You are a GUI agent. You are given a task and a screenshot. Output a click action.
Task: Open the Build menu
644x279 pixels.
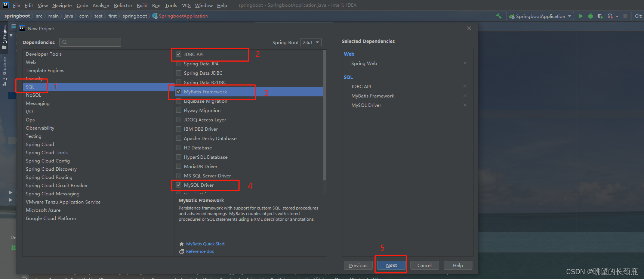(142, 5)
